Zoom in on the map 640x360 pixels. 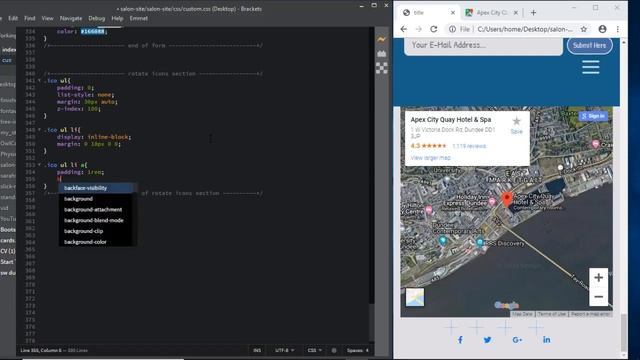pos(598,278)
